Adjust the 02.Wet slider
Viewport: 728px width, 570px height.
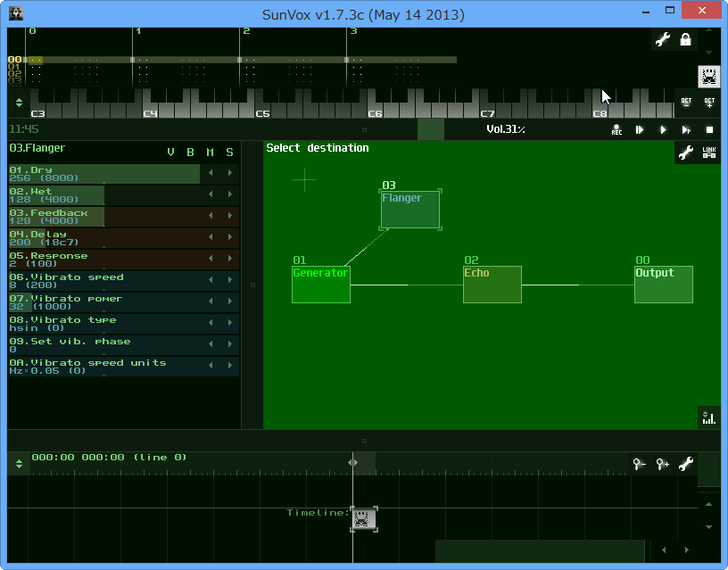click(104, 195)
